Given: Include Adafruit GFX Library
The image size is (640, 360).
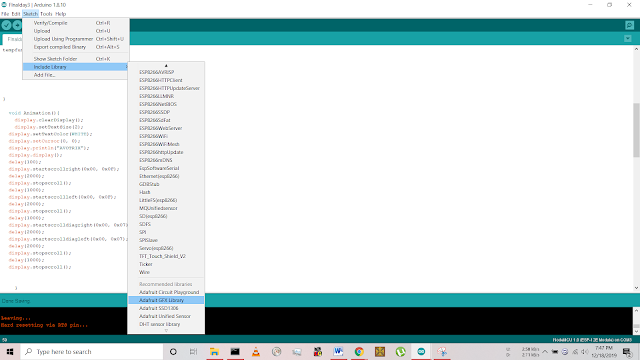Looking at the screenshot, I should 166,300.
